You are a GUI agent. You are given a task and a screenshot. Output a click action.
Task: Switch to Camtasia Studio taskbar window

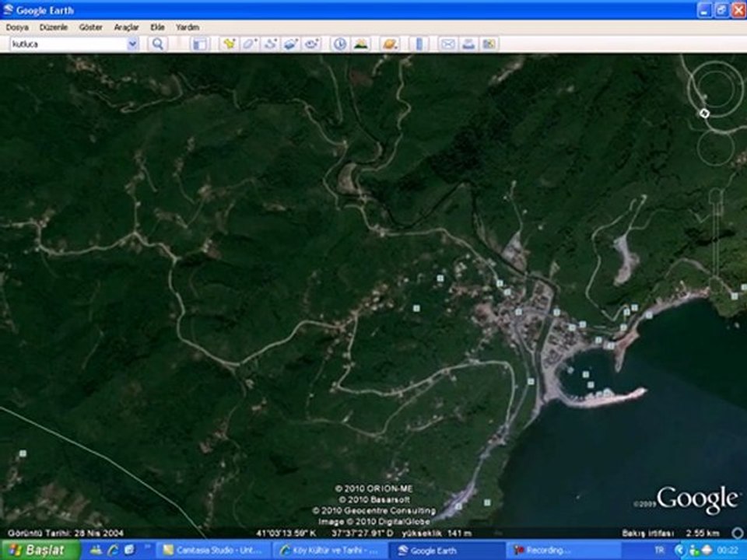213,551
